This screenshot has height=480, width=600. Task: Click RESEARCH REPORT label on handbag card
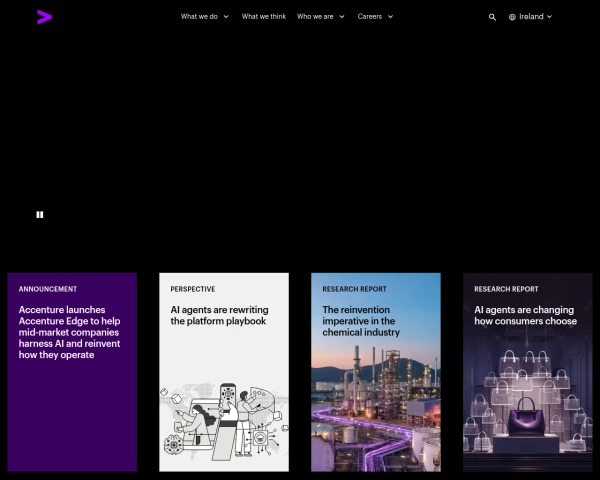(506, 289)
